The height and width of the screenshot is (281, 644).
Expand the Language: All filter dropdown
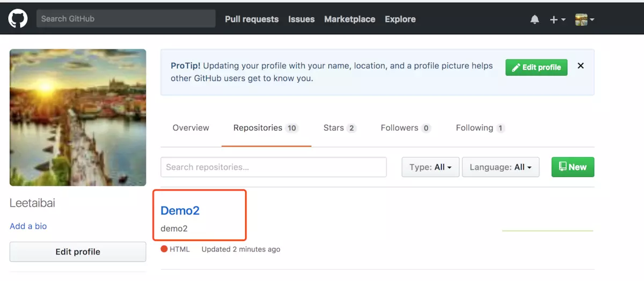500,167
